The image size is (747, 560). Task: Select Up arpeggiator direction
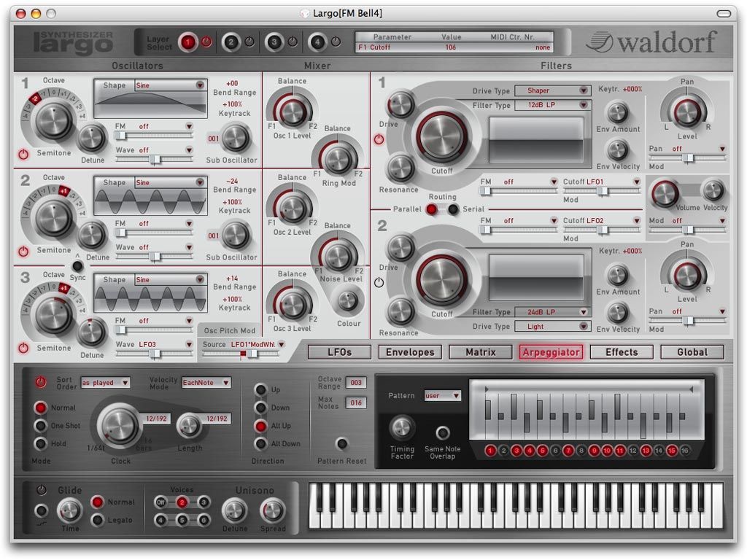[260, 389]
